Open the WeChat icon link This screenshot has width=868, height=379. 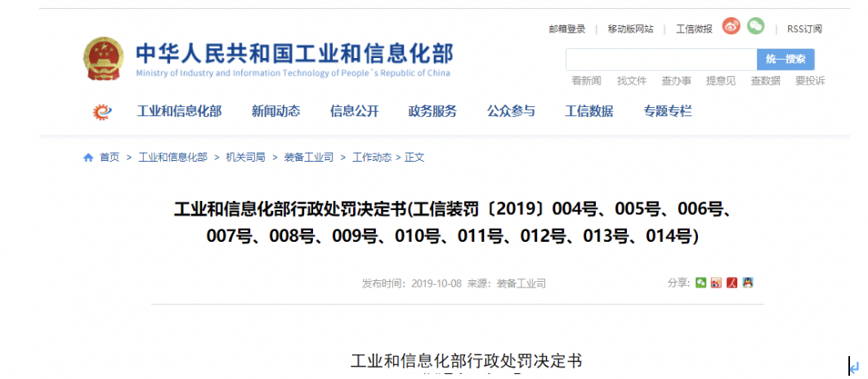tap(756, 26)
